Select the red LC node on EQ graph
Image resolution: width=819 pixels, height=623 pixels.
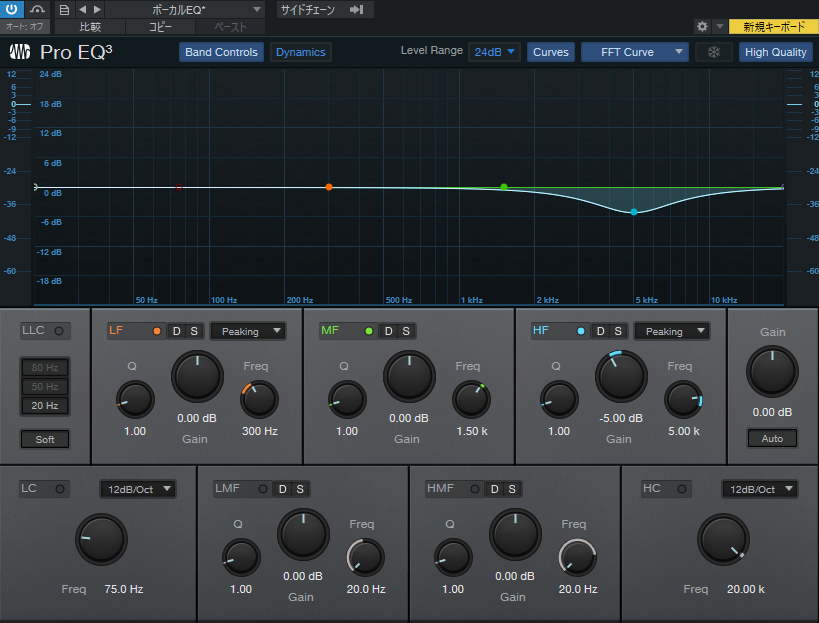coord(179,187)
